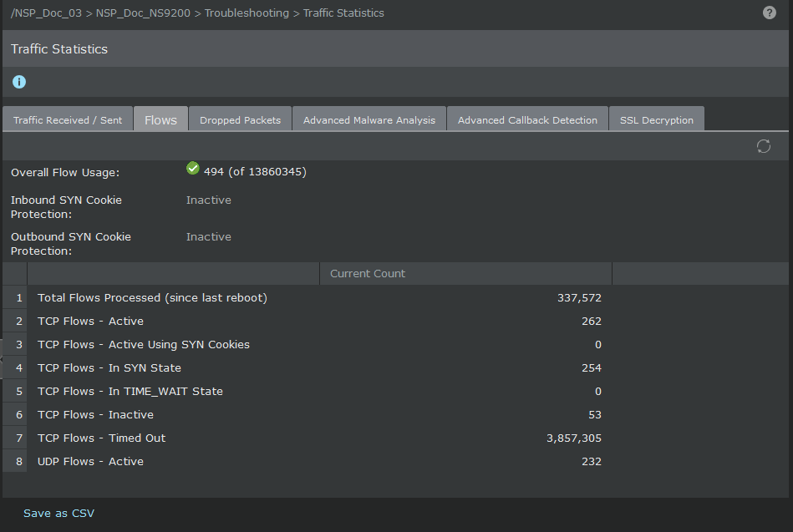Click the 337,572 count value
The image size is (793, 532).
click(x=580, y=298)
